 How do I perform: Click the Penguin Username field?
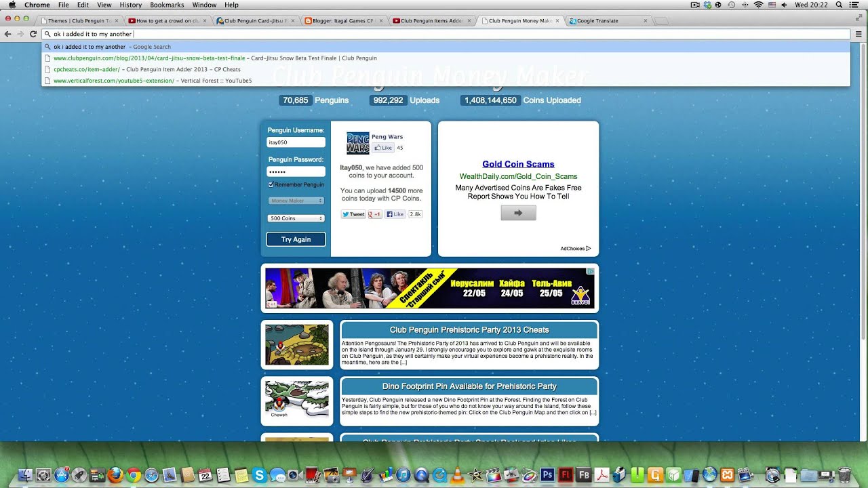[296, 142]
